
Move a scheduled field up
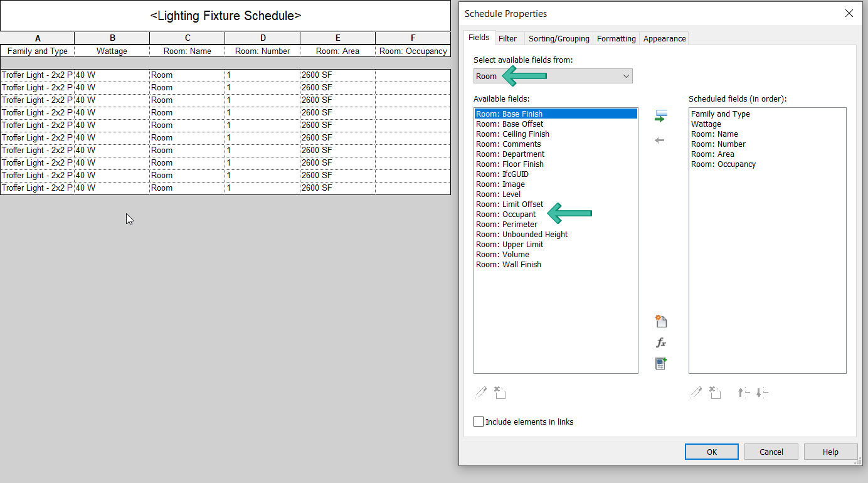click(743, 392)
